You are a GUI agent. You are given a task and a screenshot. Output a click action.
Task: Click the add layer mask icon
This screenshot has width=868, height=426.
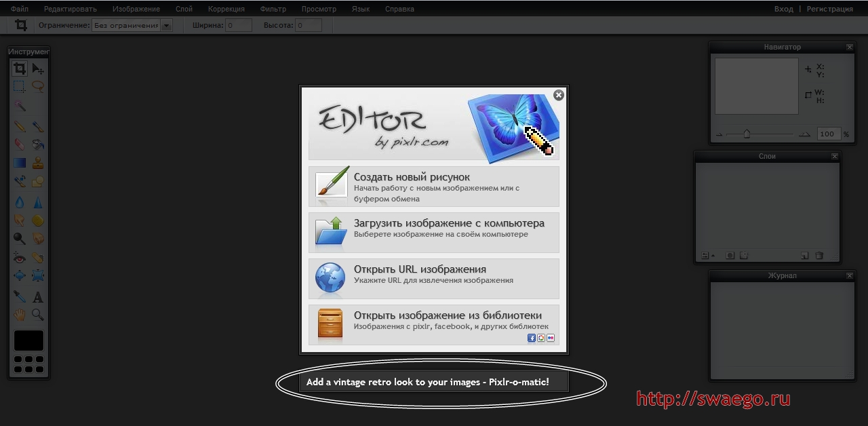730,256
